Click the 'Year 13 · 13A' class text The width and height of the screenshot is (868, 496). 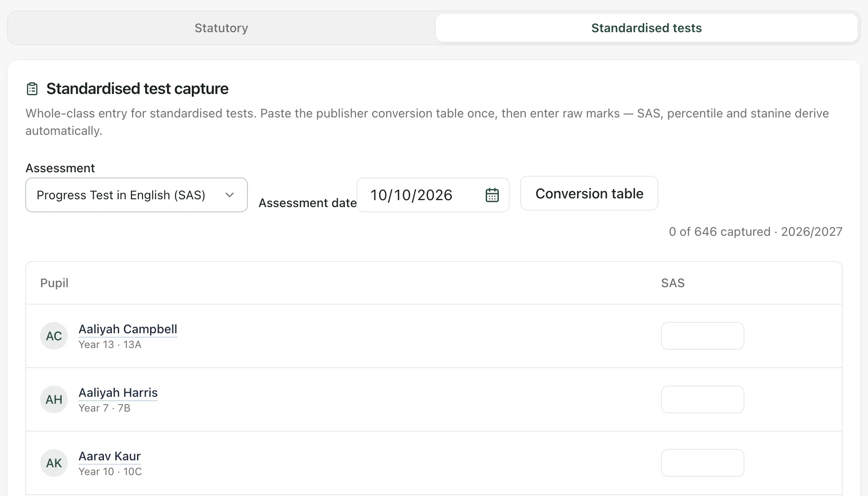pos(110,345)
